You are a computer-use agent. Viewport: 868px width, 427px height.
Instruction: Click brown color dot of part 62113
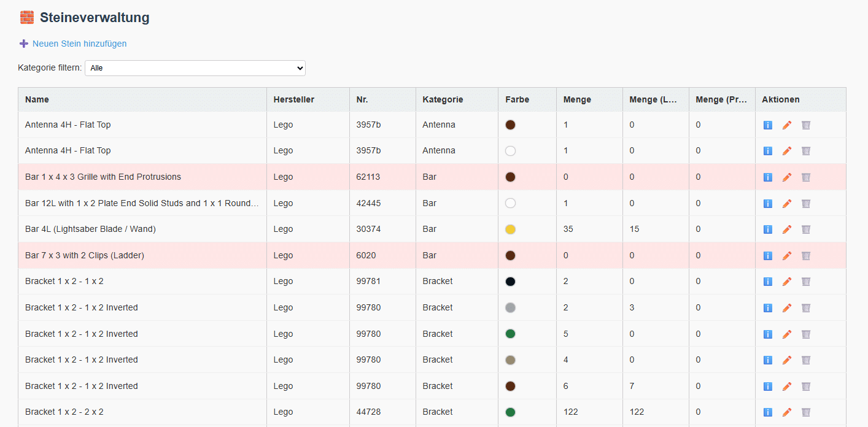510,177
